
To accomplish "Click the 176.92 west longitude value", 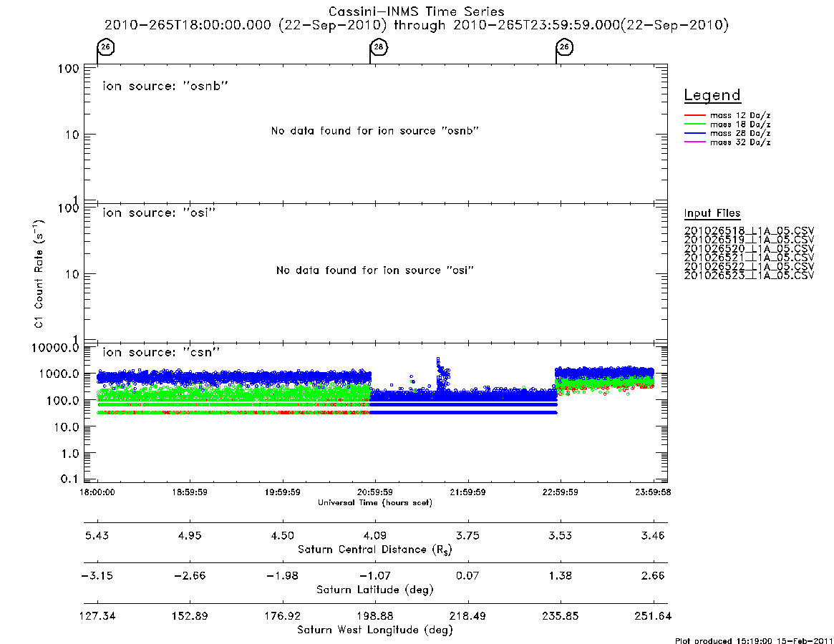I will click(283, 616).
